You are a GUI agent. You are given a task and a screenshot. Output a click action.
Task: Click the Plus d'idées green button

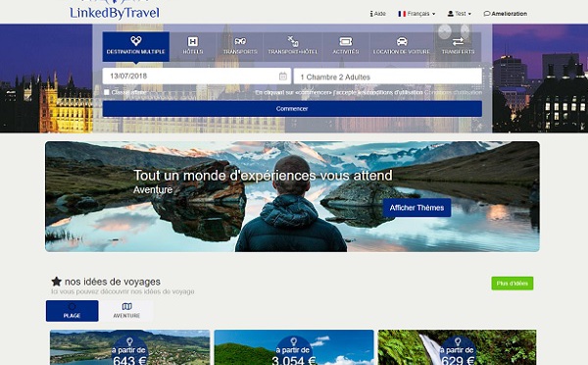tap(513, 284)
